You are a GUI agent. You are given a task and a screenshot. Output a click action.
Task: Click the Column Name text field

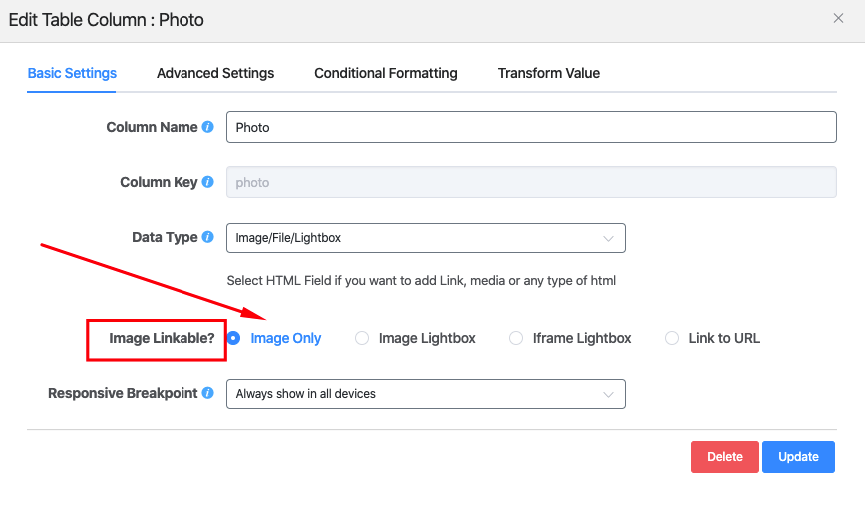(530, 127)
